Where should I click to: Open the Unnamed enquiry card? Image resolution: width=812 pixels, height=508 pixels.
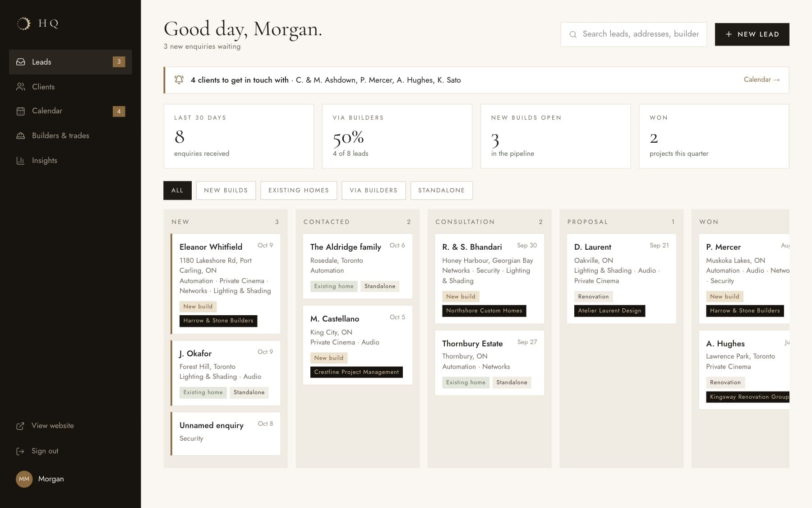tap(226, 433)
